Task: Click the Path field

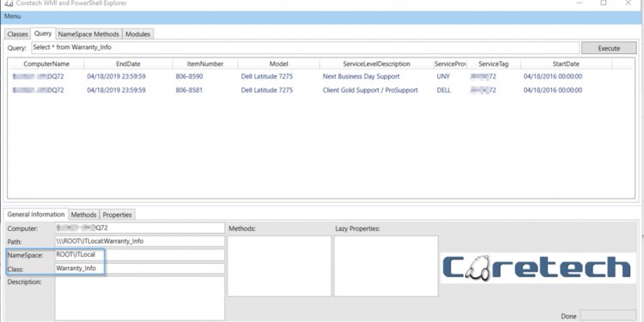Action: [x=140, y=241]
